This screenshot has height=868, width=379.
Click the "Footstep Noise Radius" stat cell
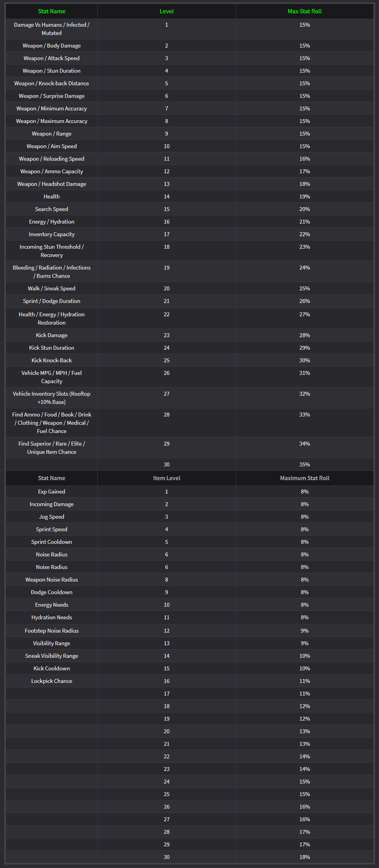coord(51,631)
